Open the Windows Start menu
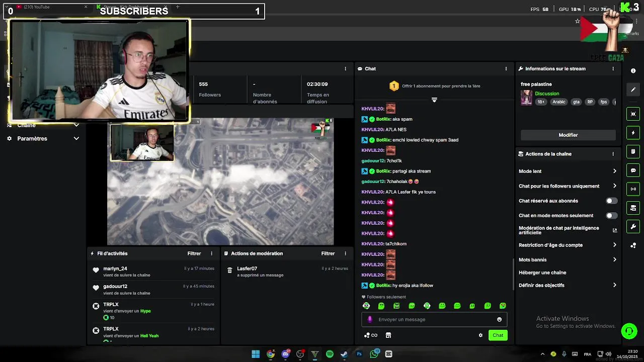 click(x=256, y=354)
